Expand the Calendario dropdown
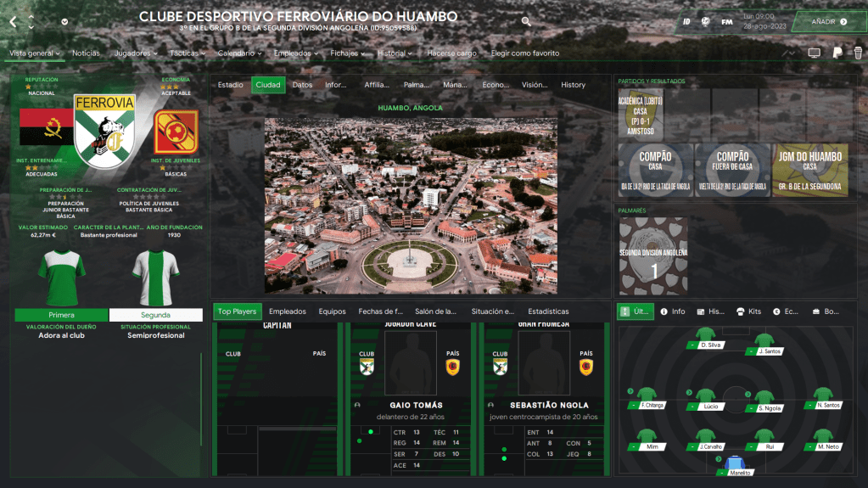This screenshot has width=868, height=488. point(239,53)
